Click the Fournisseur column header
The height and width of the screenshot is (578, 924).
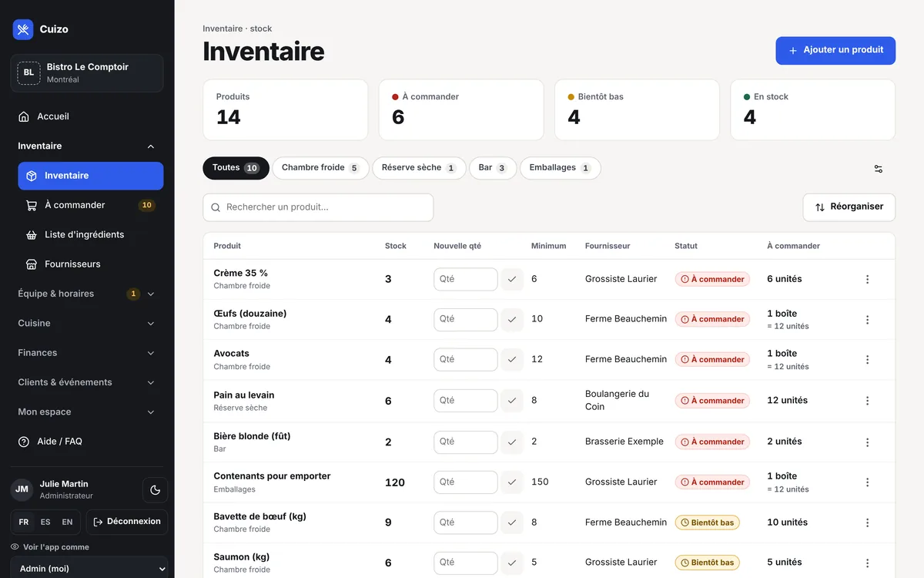click(x=608, y=246)
